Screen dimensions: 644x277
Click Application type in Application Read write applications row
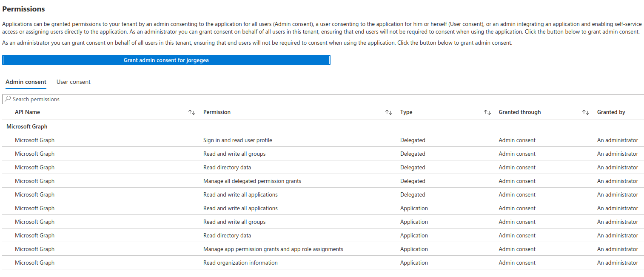tap(414, 208)
